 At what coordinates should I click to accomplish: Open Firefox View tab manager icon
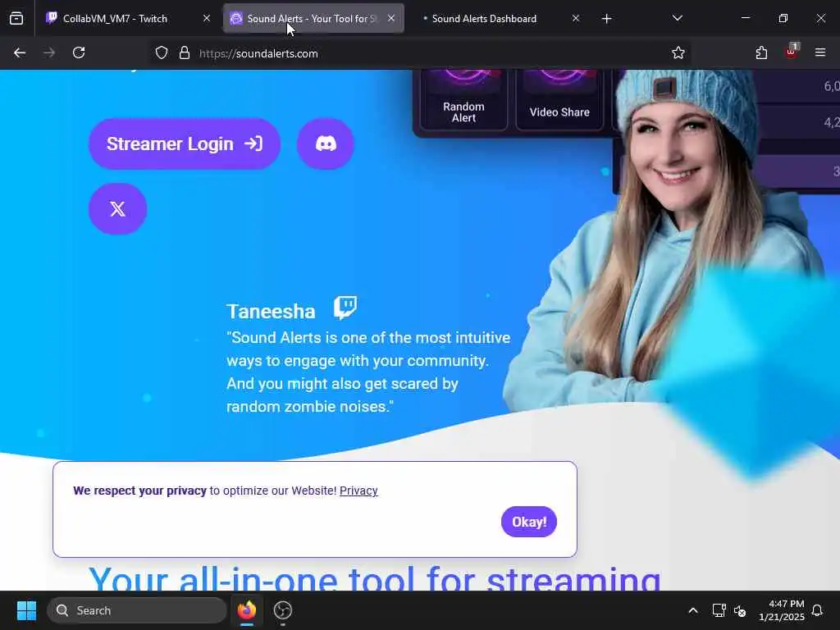pos(16,19)
